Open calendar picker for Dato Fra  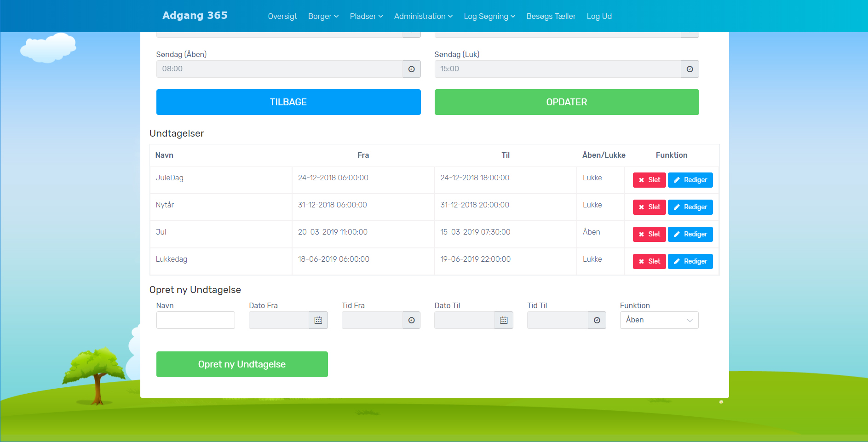[x=318, y=320]
